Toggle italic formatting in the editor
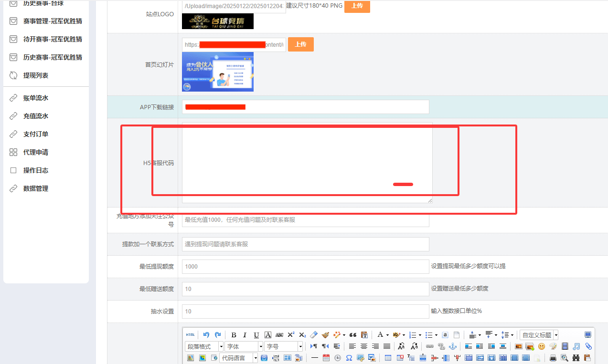The width and height of the screenshot is (608, 364). click(x=245, y=335)
